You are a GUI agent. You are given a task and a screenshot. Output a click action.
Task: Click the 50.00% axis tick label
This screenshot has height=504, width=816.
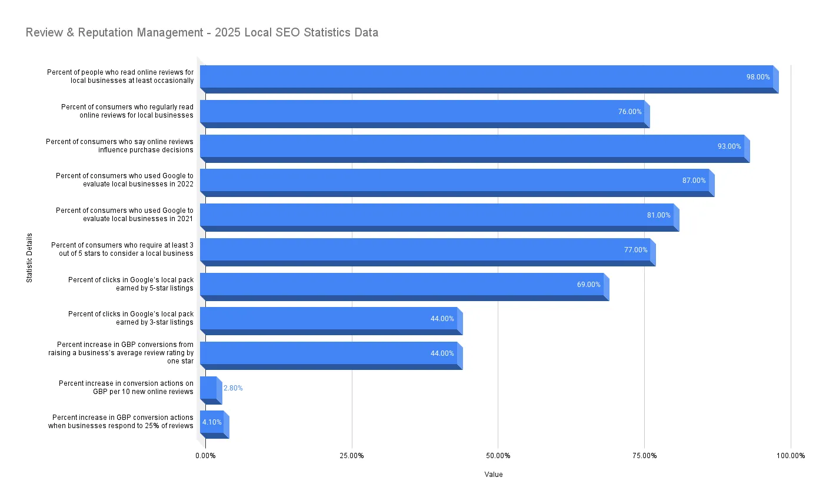[x=498, y=456]
